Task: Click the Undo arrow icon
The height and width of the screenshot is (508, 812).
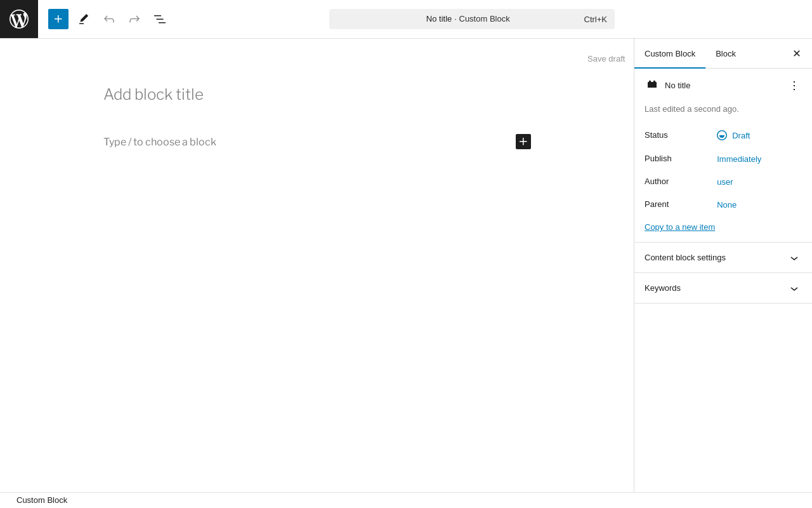Action: tap(109, 19)
